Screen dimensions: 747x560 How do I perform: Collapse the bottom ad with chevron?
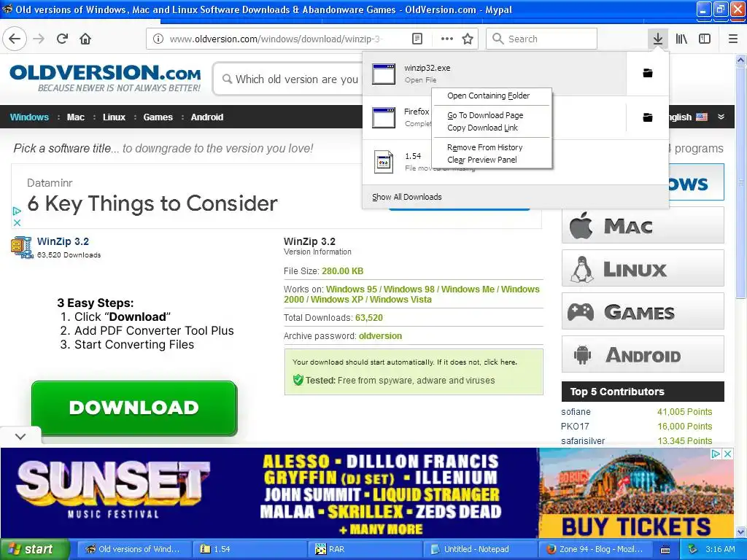click(x=20, y=436)
